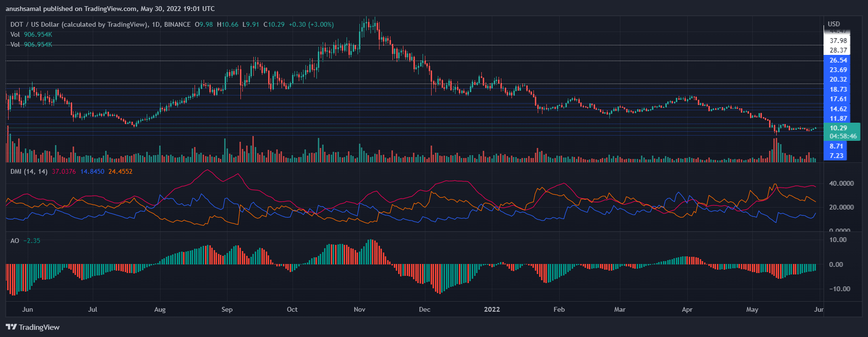Click the Nov label on time axis

tap(359, 309)
